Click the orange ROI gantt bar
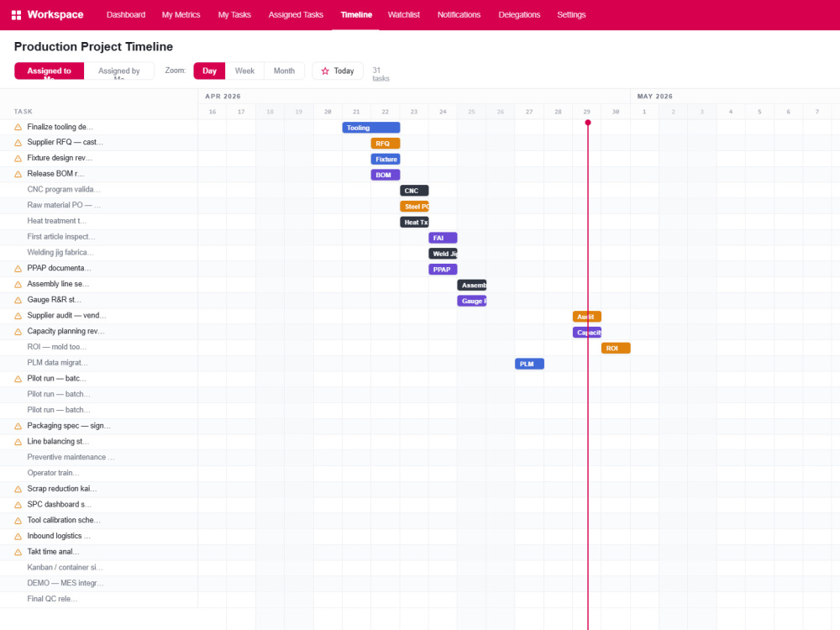Screen dimensions: 840x630 [x=616, y=349]
